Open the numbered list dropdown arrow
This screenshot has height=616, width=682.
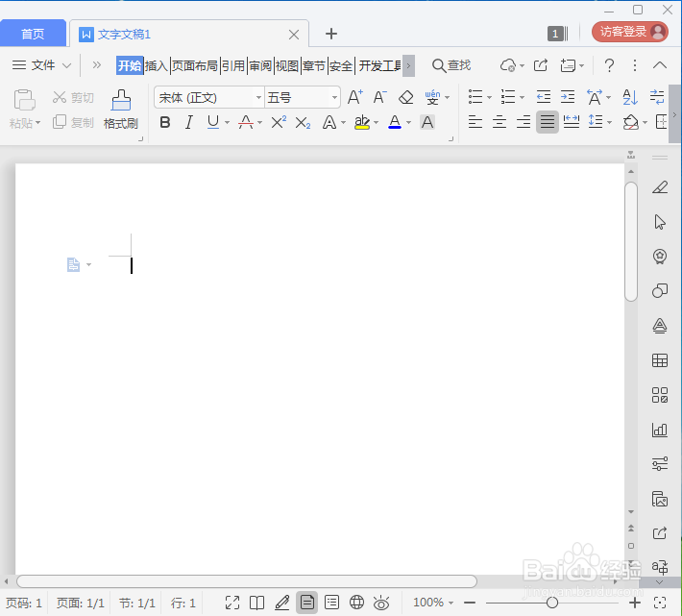click(522, 97)
